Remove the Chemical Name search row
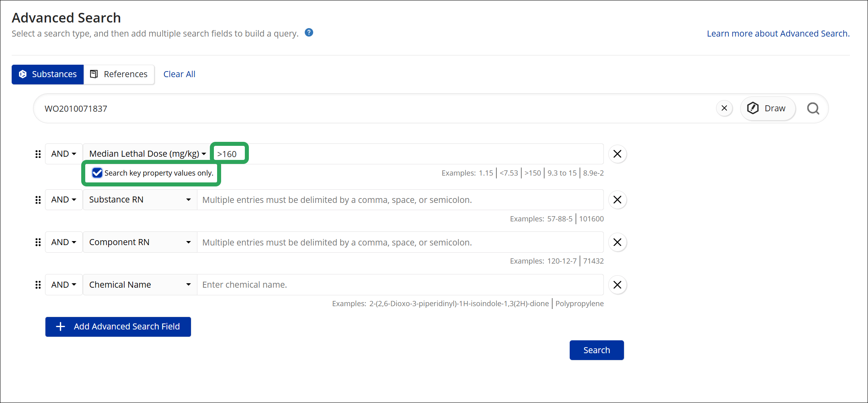This screenshot has height=403, width=868. [618, 285]
